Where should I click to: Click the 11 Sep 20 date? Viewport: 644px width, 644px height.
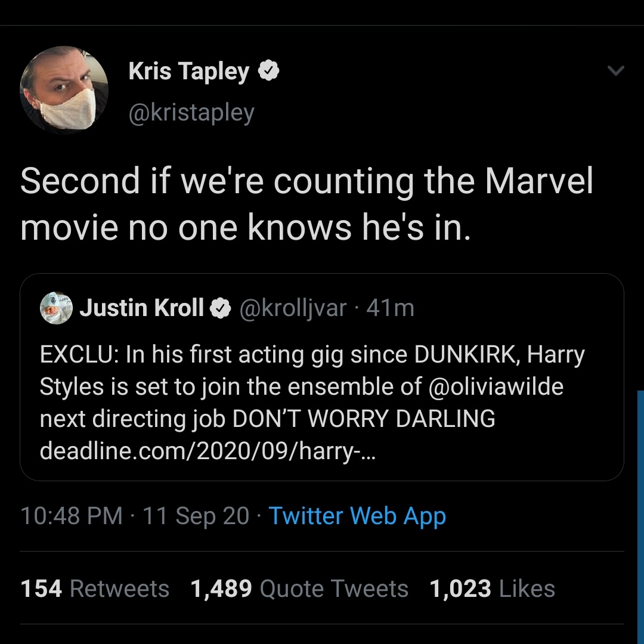[196, 516]
